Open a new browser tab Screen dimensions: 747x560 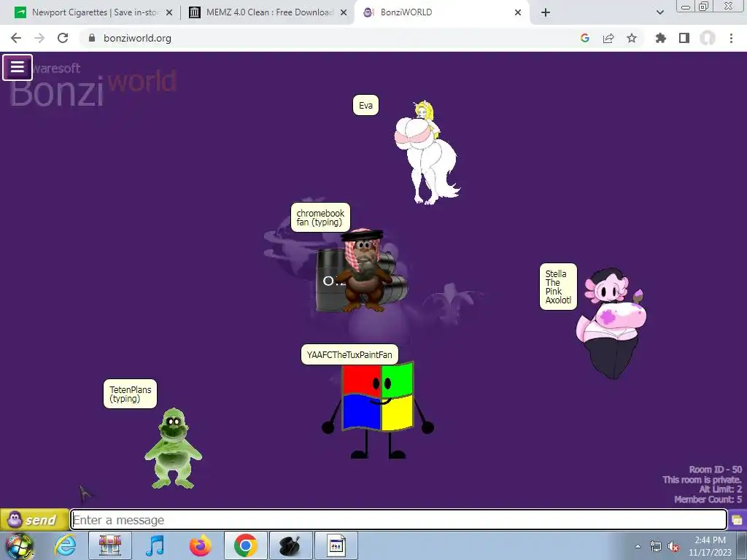point(546,13)
